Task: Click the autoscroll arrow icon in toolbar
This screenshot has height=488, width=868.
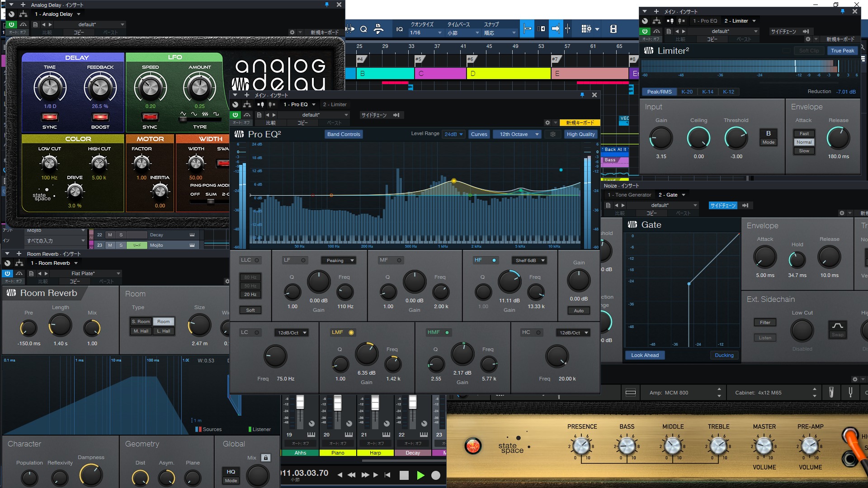Action: (x=556, y=29)
